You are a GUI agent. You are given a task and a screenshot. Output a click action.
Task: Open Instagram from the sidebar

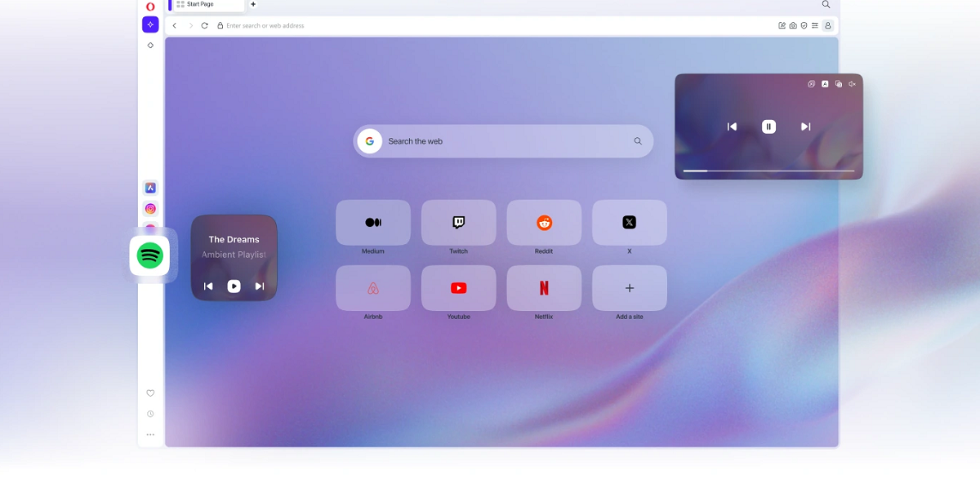(150, 209)
